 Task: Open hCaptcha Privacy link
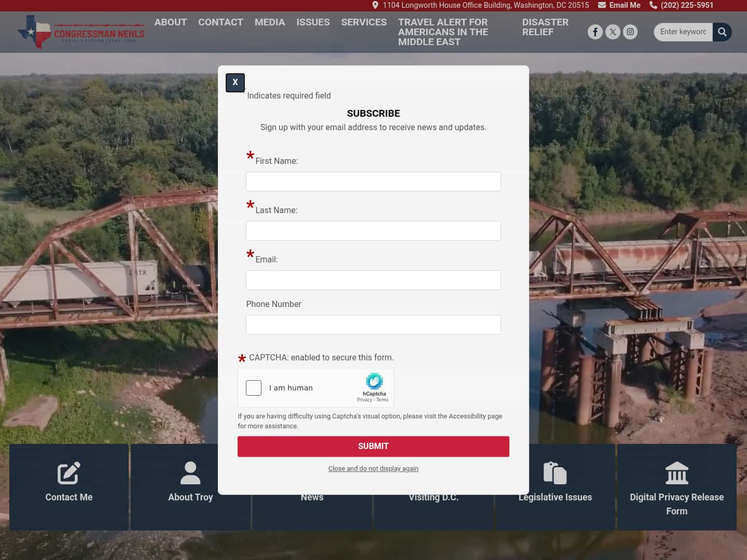364,400
